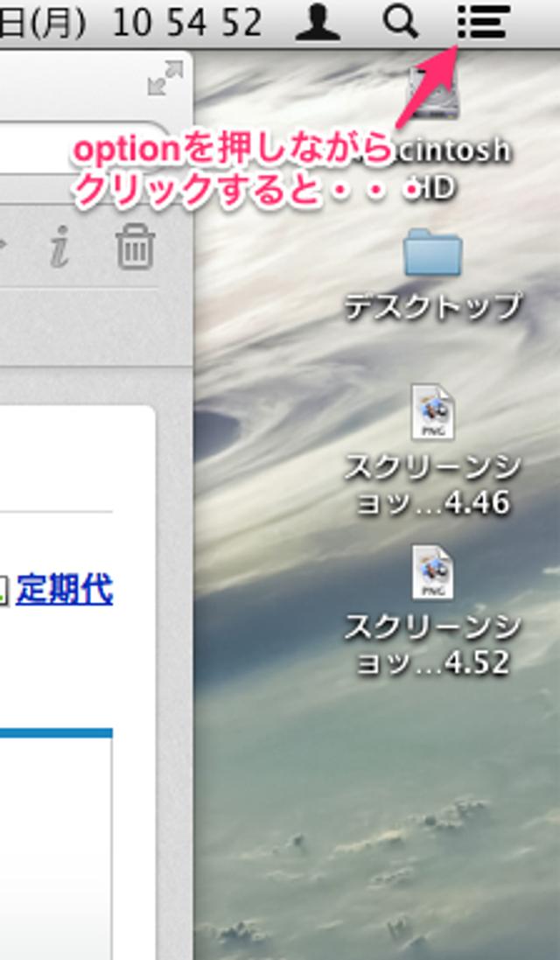Viewport: 560px width, 960px height.
Task: Click the trash delete icon in toolbar
Action: [136, 247]
